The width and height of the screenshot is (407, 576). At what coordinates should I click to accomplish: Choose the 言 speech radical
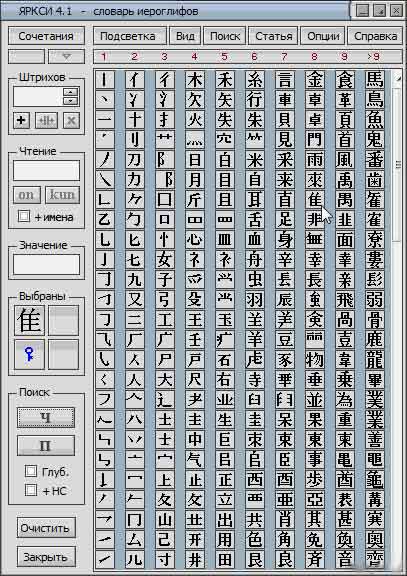(285, 80)
